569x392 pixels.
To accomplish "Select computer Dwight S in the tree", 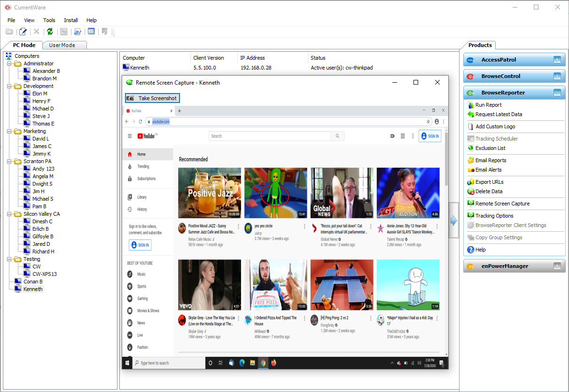I will (42, 184).
